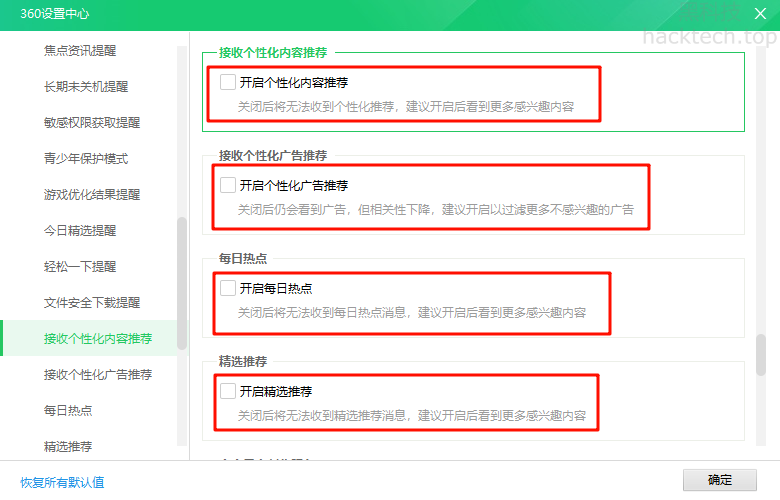
Task: Tick the 开启每日热点 checkbox
Action: point(228,288)
